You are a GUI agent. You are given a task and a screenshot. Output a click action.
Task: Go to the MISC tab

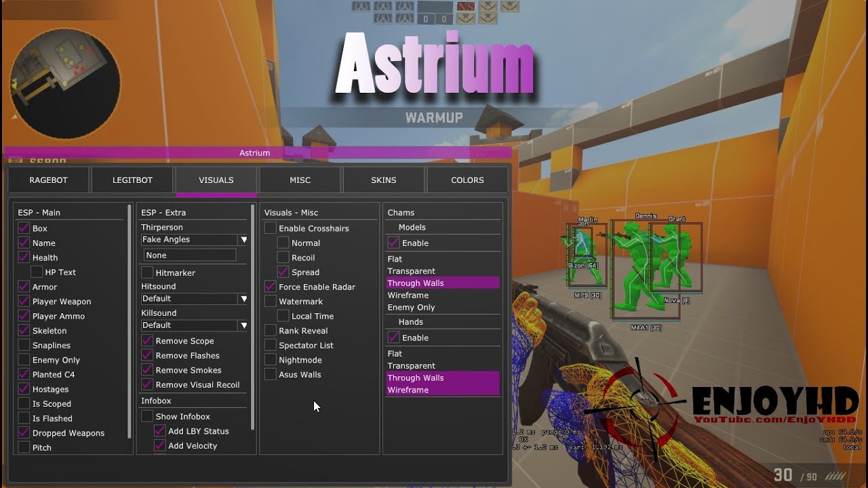[x=300, y=180]
